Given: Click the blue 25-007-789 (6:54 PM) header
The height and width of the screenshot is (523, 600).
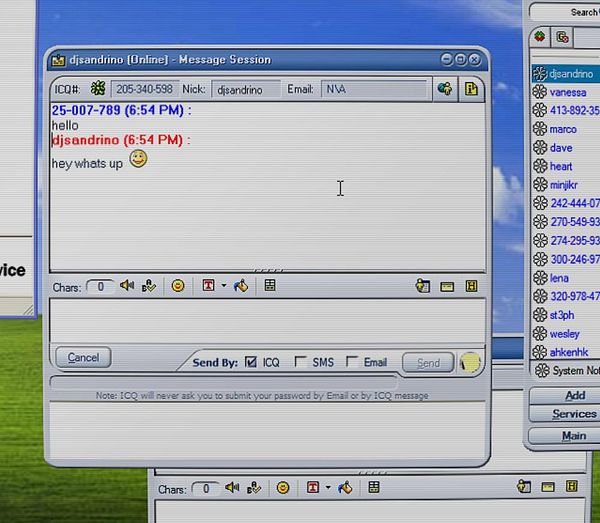Looking at the screenshot, I should 122,111.
